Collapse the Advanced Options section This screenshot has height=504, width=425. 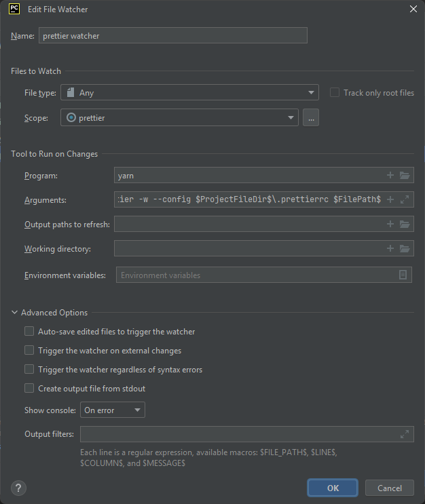(x=15, y=313)
